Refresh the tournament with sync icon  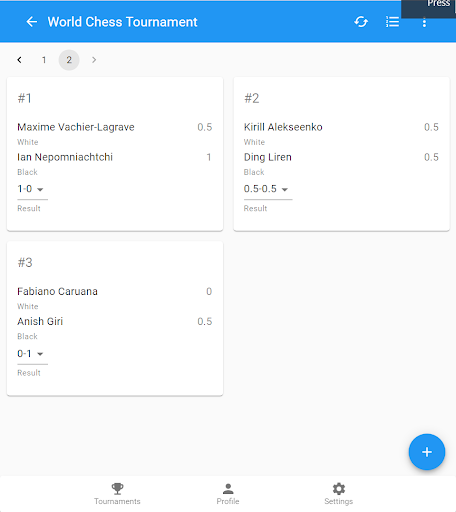pos(361,22)
